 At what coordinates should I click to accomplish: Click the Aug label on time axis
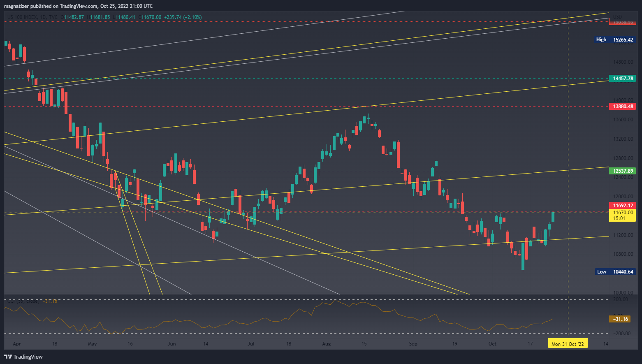[x=327, y=344]
